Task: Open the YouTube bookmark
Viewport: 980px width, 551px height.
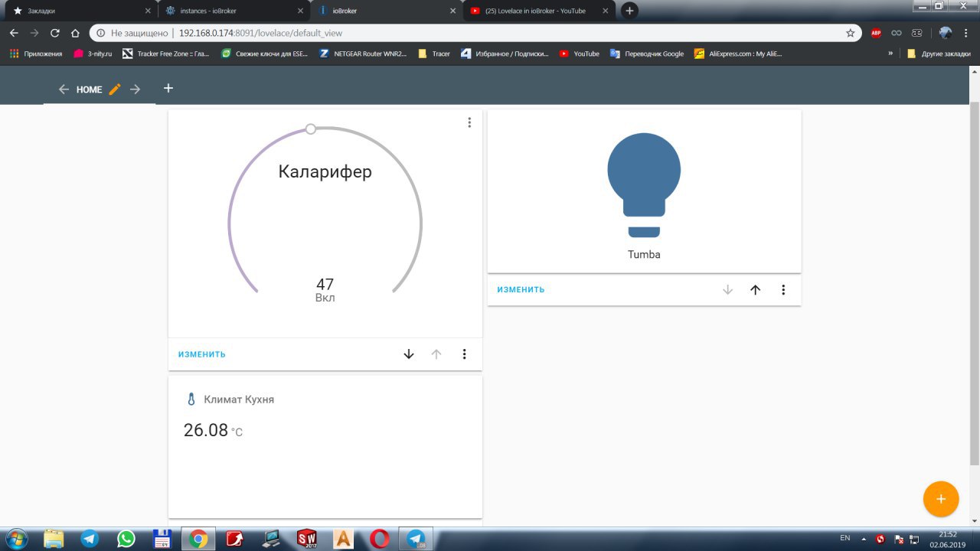Action: click(580, 54)
